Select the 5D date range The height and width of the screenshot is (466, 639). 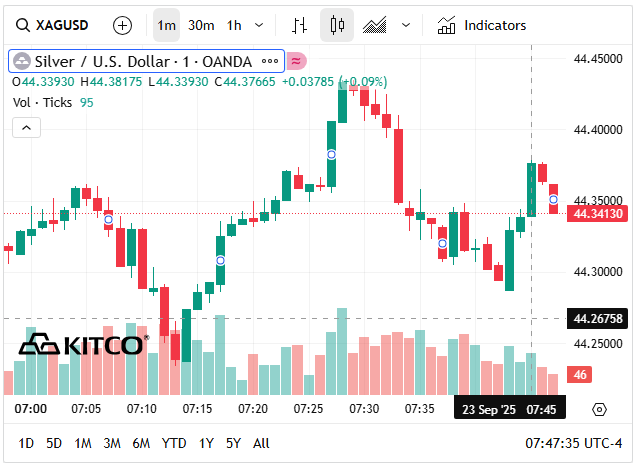tap(54, 443)
